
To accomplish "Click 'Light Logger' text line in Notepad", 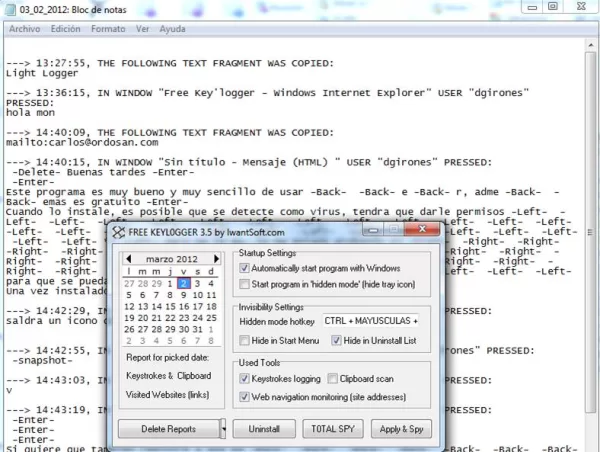I will pyautogui.click(x=42, y=73).
